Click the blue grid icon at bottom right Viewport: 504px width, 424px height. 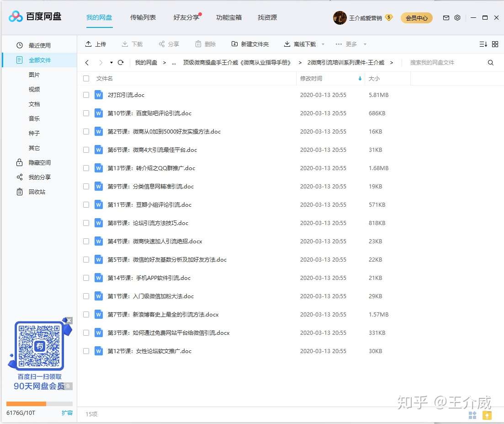[472, 415]
